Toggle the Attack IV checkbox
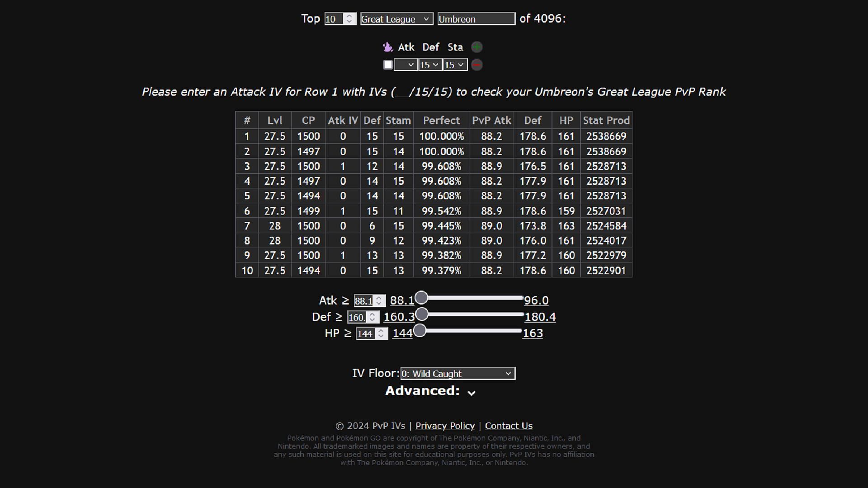 387,64
